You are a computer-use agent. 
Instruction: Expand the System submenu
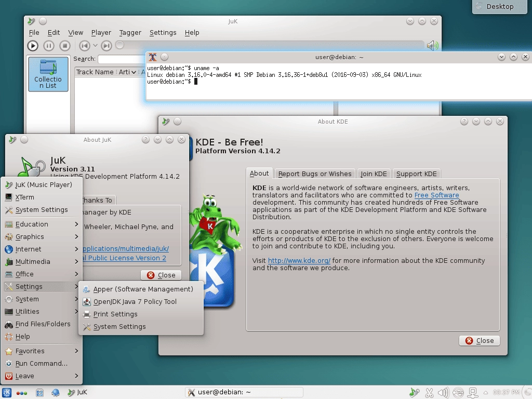click(x=42, y=299)
